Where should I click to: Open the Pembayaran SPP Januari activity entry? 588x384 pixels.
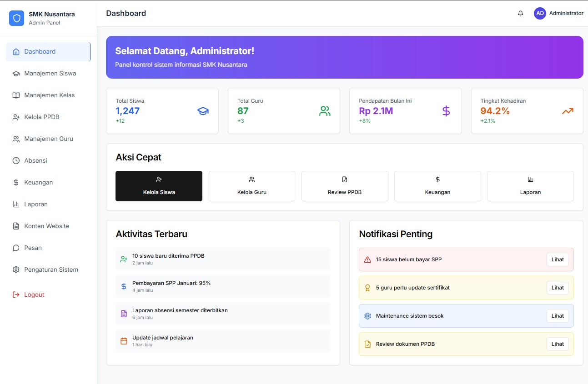[x=223, y=286]
